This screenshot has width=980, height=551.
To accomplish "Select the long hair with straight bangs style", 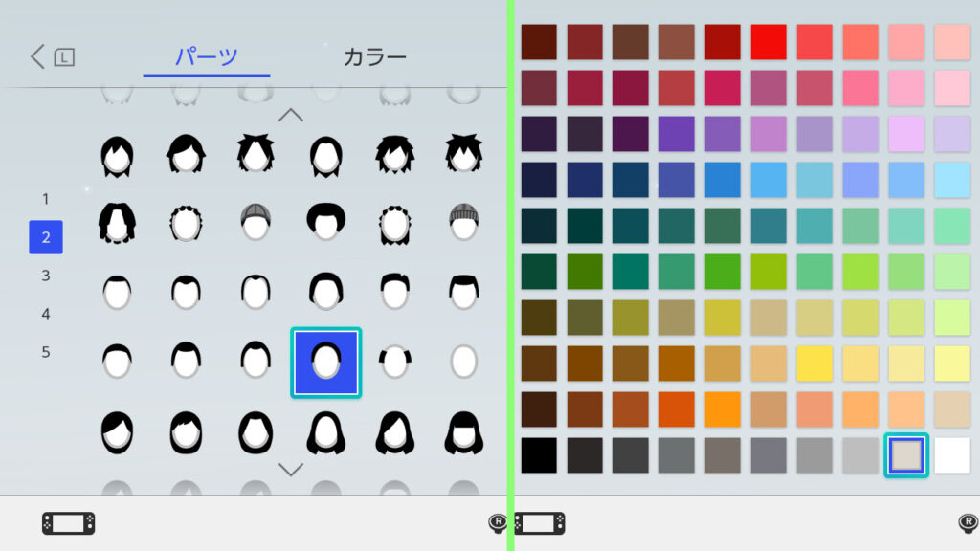I will (x=464, y=432).
